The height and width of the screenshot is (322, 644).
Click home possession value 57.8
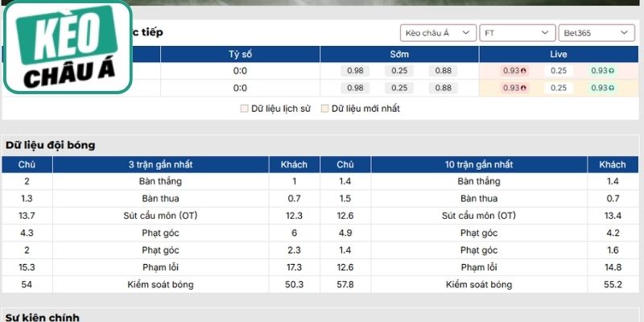click(x=345, y=285)
